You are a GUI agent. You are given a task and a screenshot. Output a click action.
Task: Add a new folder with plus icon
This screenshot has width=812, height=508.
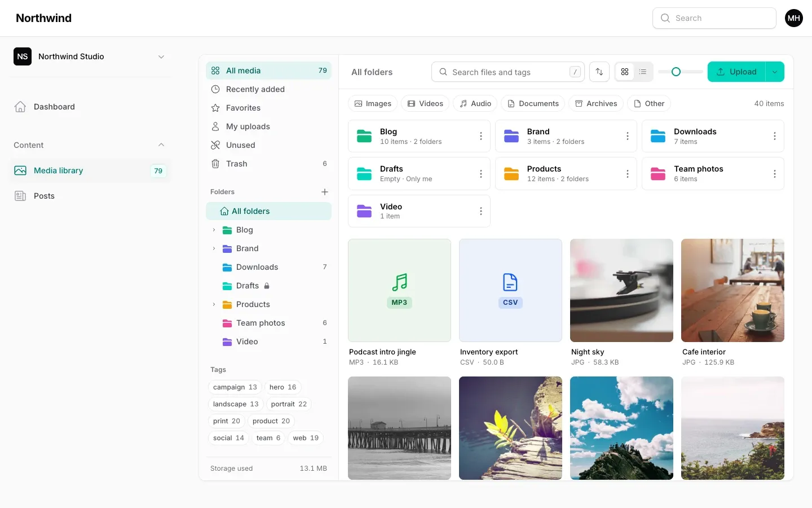[325, 192]
